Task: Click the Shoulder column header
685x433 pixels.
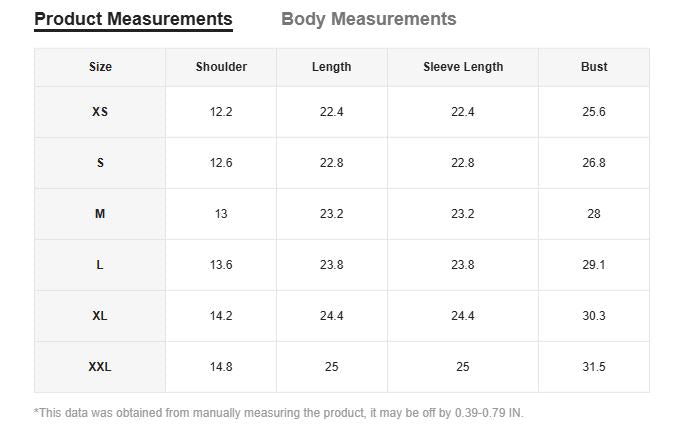Action: pyautogui.click(x=221, y=67)
